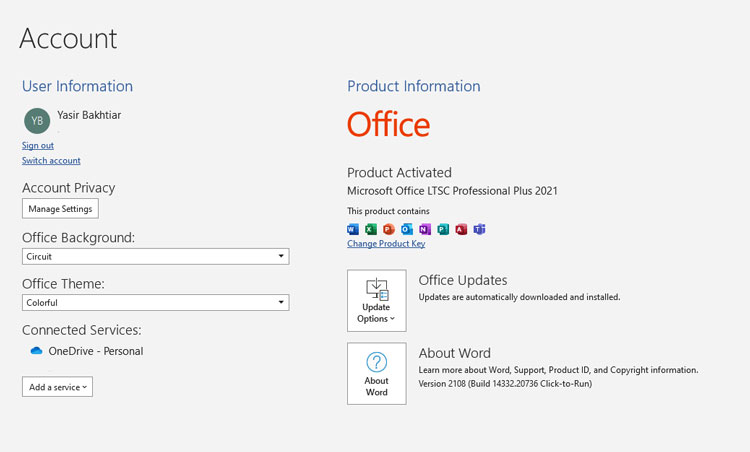Click the Excel app icon
The height and width of the screenshot is (452, 750).
371,229
